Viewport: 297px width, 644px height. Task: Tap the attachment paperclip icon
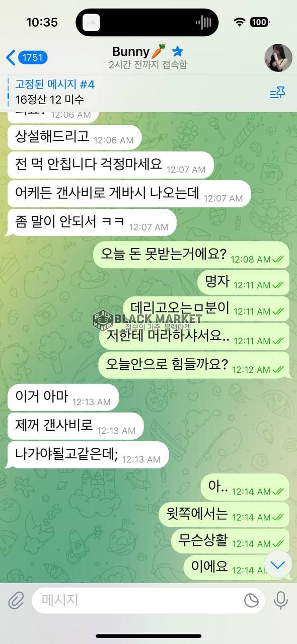[16, 600]
